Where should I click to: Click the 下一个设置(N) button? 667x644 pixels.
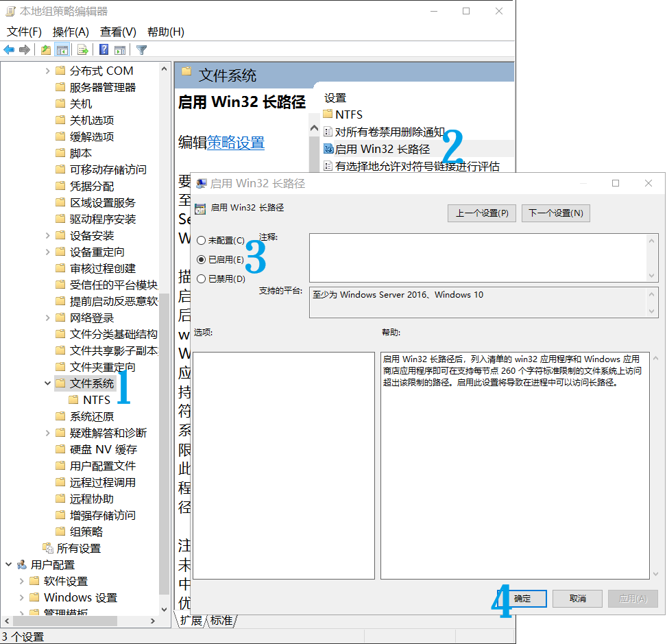pos(555,213)
